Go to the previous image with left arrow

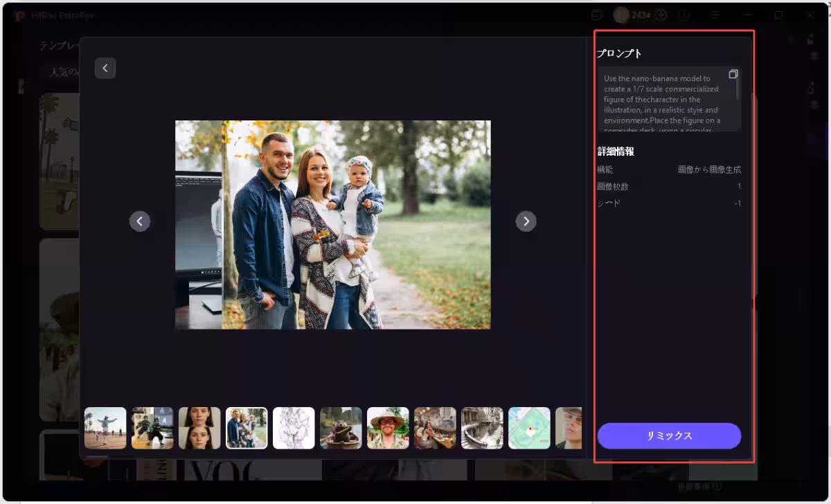point(140,221)
